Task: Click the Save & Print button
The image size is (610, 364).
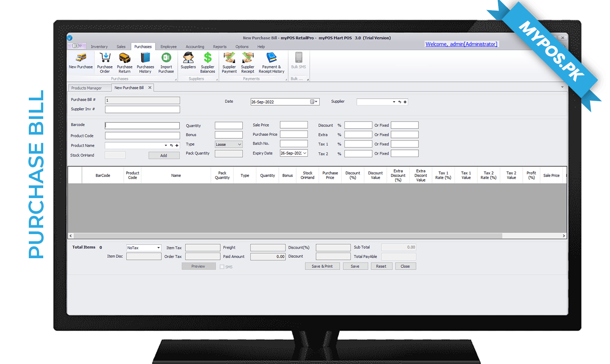Action: 322,266
